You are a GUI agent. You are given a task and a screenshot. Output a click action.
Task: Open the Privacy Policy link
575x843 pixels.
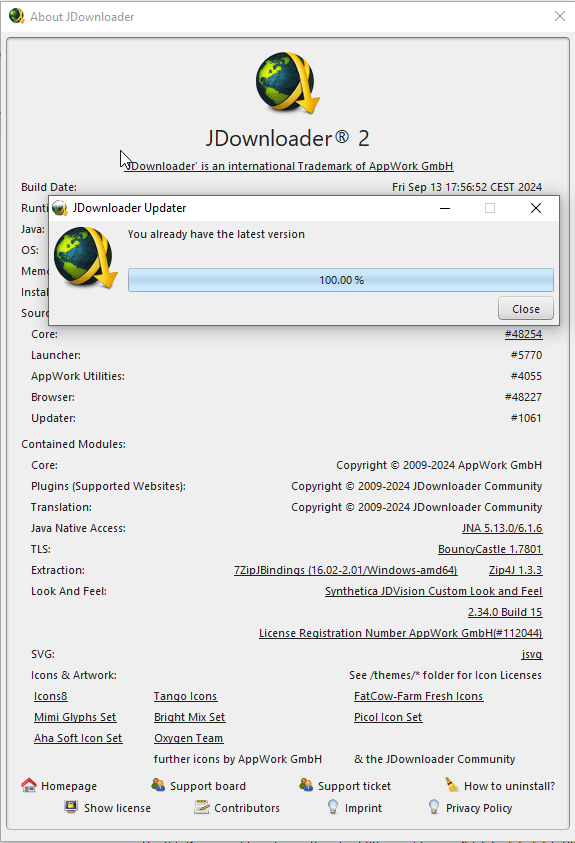[479, 808]
